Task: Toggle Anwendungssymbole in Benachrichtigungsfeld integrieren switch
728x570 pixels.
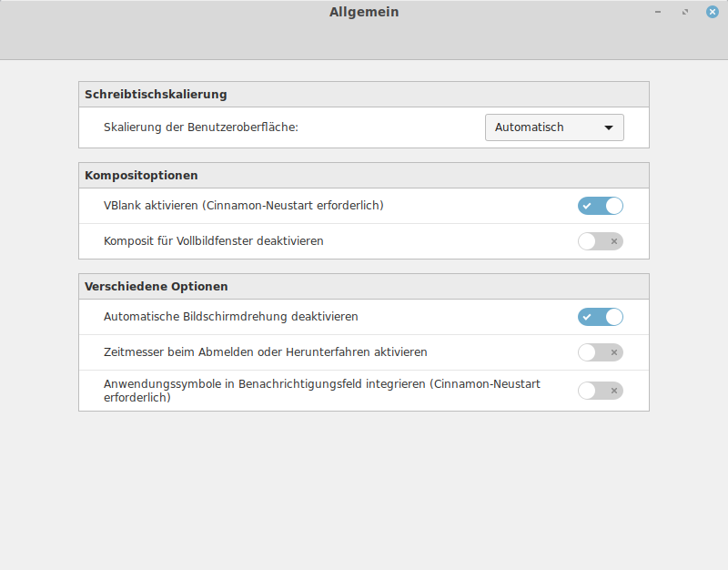Action: [601, 391]
